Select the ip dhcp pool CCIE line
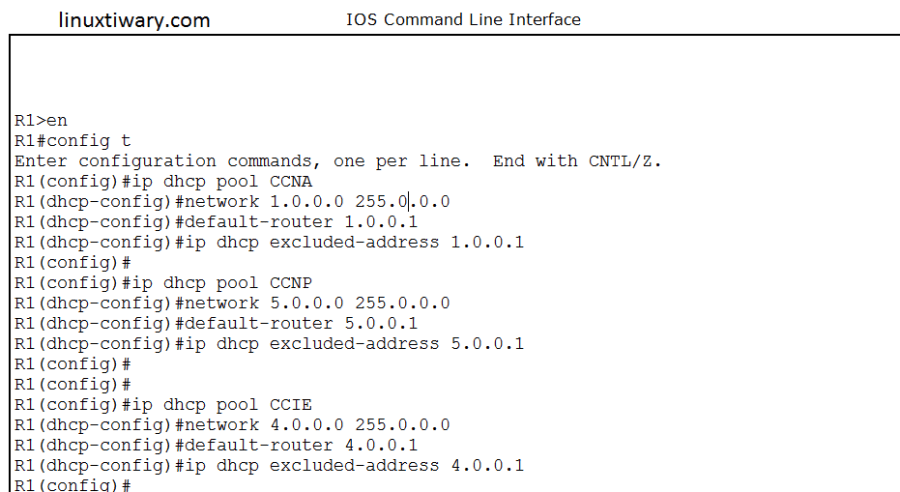 pyautogui.click(x=163, y=405)
